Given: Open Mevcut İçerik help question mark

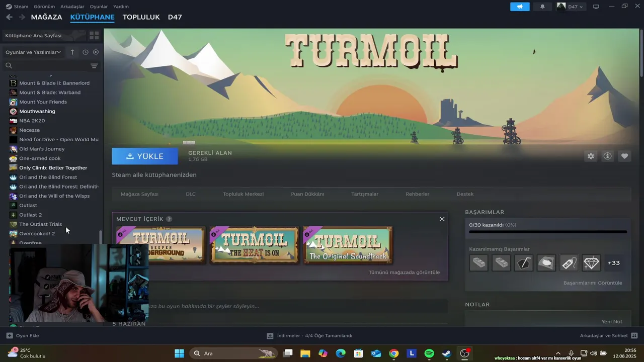Looking at the screenshot, I should 169,219.
